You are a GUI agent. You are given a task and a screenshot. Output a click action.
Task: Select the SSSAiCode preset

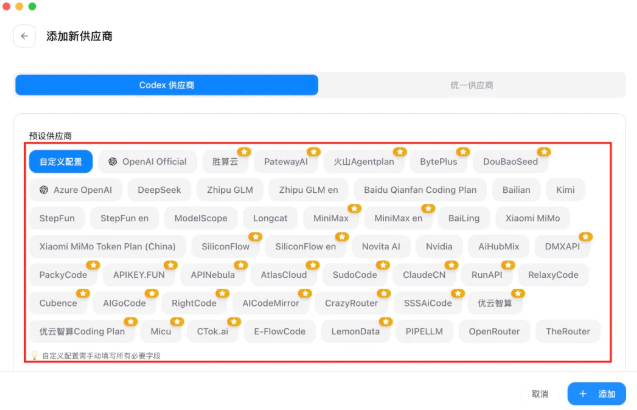click(428, 303)
